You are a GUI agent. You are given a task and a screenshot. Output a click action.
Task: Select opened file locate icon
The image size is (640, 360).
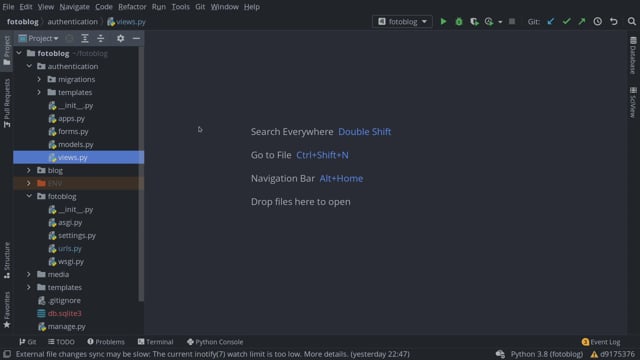pyautogui.click(x=69, y=38)
